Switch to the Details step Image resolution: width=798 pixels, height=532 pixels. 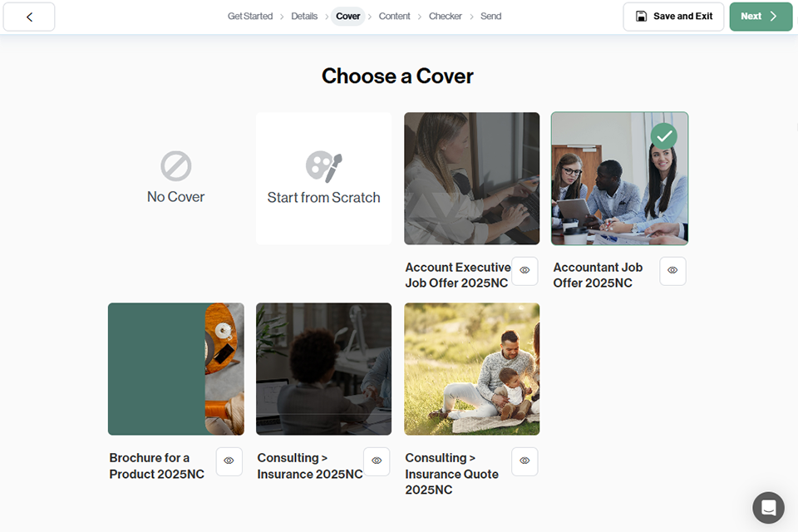(x=304, y=17)
